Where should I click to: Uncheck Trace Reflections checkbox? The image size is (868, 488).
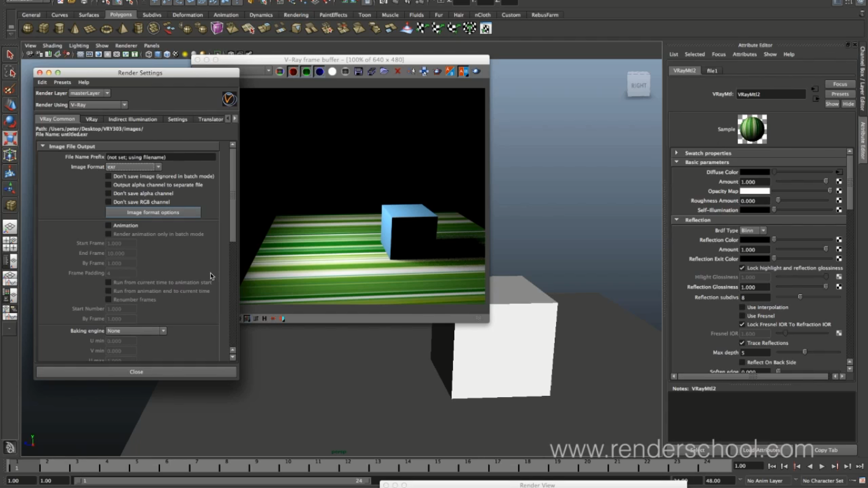pos(742,343)
